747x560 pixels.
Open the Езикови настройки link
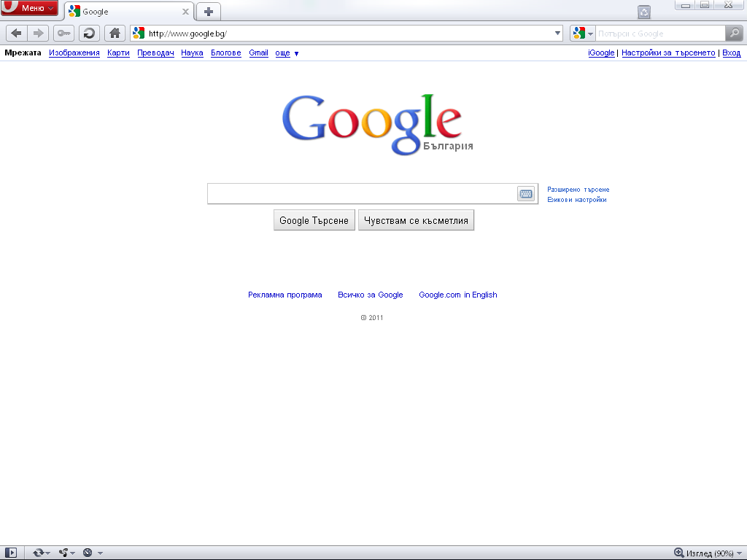pyautogui.click(x=576, y=200)
